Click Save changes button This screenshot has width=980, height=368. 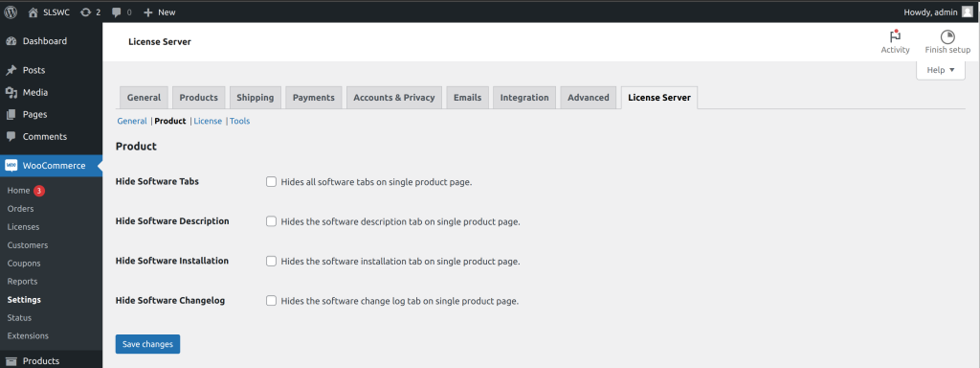pos(147,344)
